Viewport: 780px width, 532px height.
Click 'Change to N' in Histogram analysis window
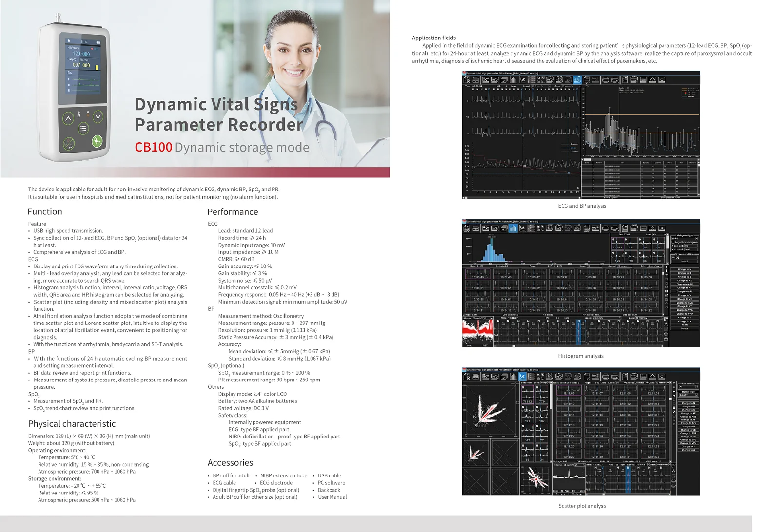(x=684, y=269)
